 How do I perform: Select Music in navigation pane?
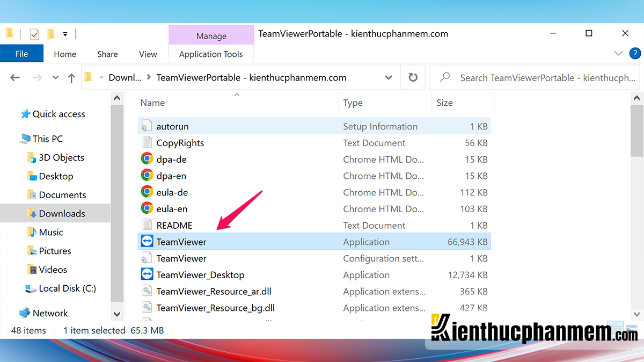(x=51, y=232)
